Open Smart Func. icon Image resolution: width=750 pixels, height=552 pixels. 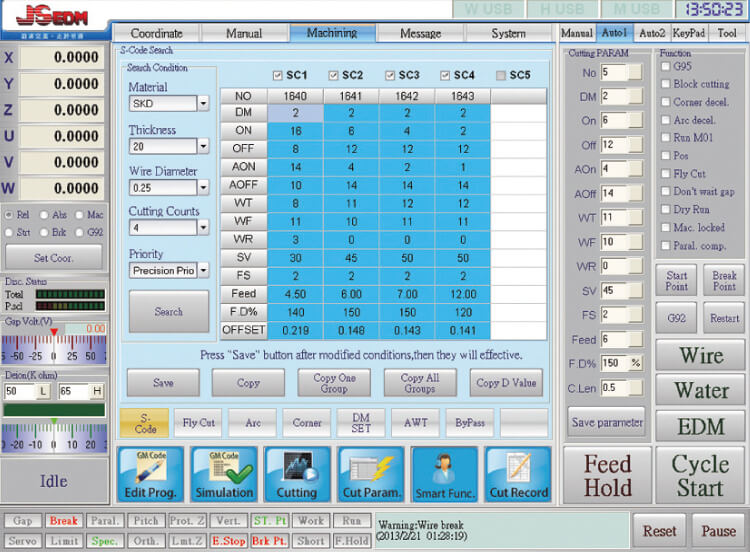[x=445, y=474]
